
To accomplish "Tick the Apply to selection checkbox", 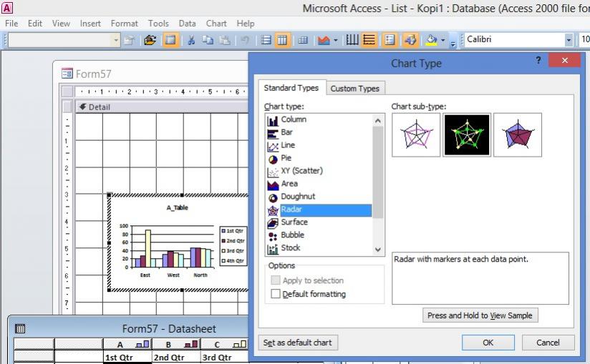I will 276,280.
